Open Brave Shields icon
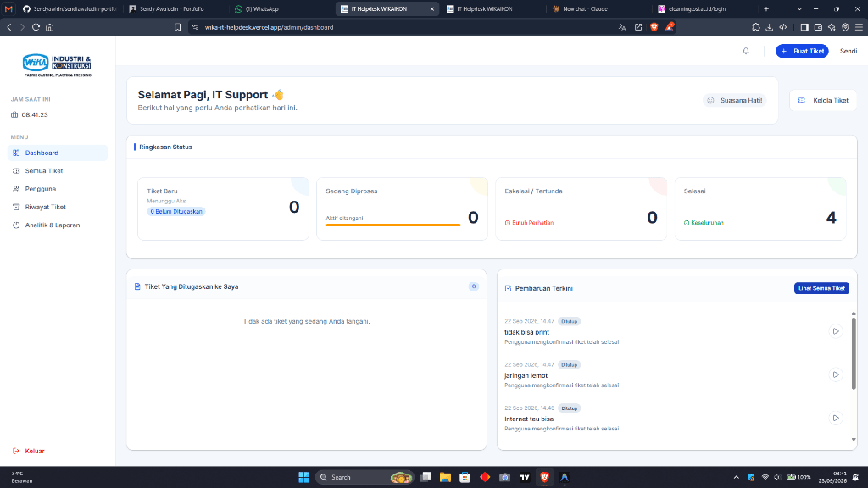Viewport: 868px width, 488px height. pyautogui.click(x=654, y=27)
